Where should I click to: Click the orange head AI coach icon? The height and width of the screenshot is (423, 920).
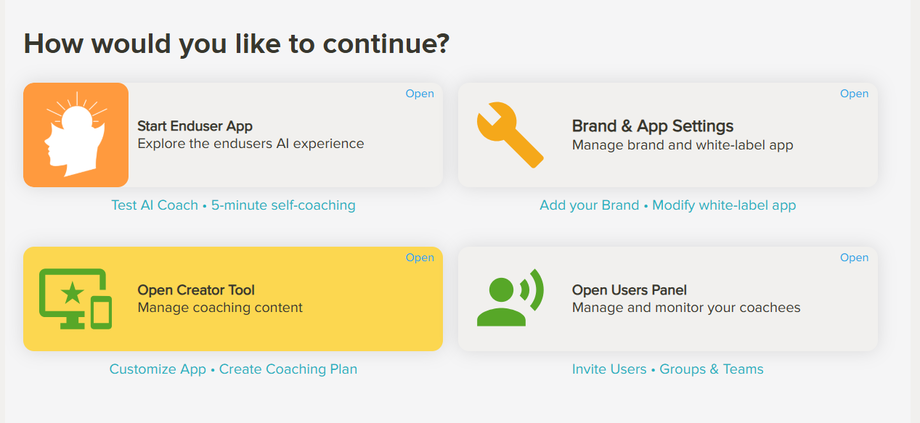(76, 135)
